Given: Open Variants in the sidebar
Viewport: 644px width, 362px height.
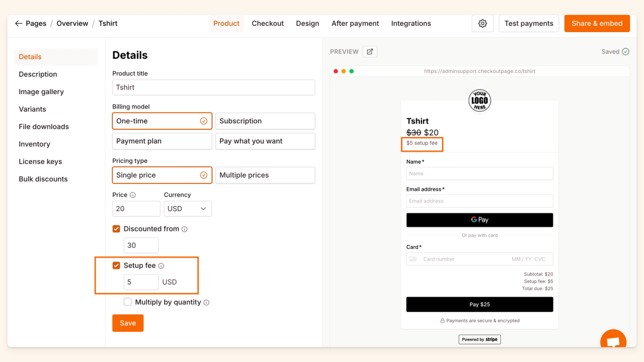Looking at the screenshot, I should click(32, 109).
